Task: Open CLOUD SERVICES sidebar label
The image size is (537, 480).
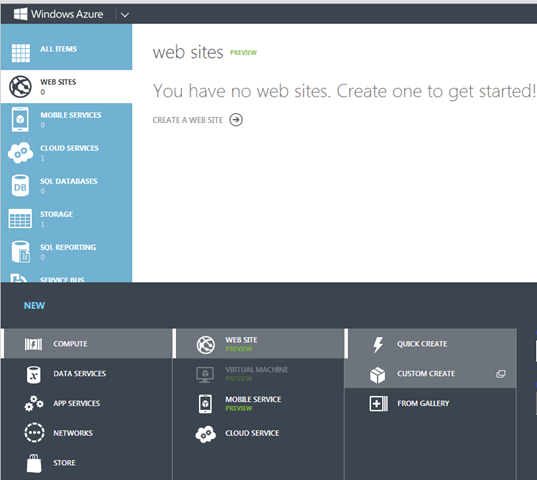Action: (x=69, y=148)
